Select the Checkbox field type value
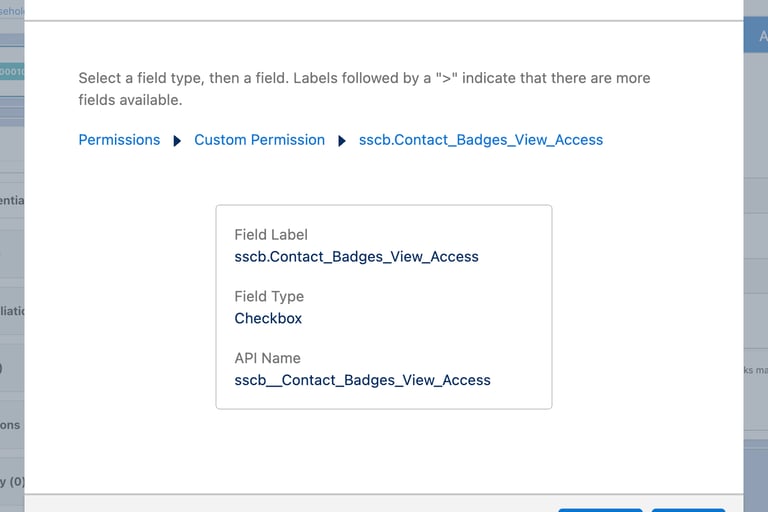The width and height of the screenshot is (768, 512). (268, 319)
